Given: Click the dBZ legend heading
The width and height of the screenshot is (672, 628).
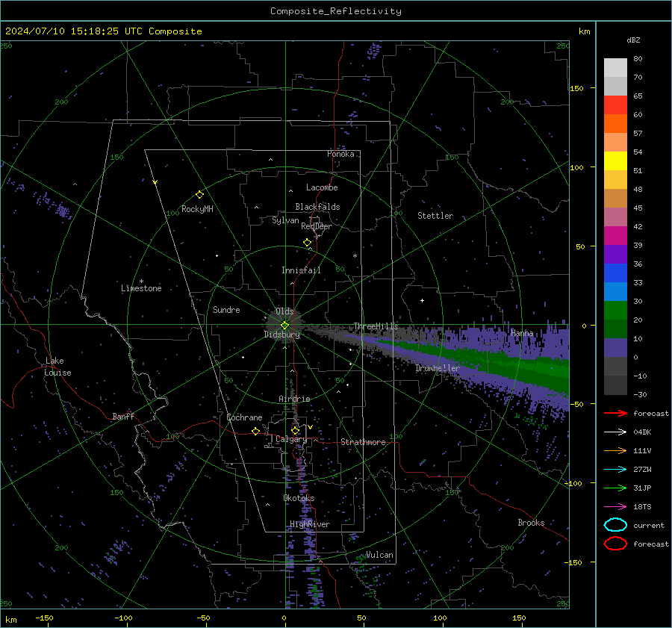Looking at the screenshot, I should (x=633, y=40).
